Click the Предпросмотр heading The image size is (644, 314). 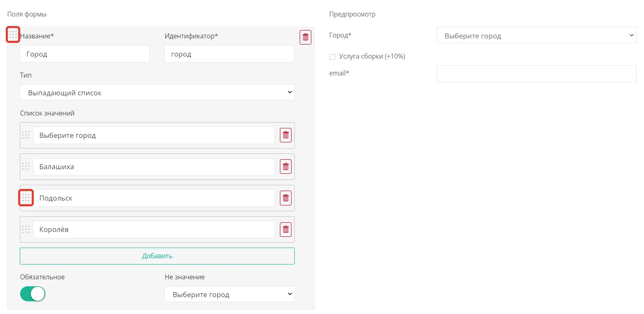[353, 14]
